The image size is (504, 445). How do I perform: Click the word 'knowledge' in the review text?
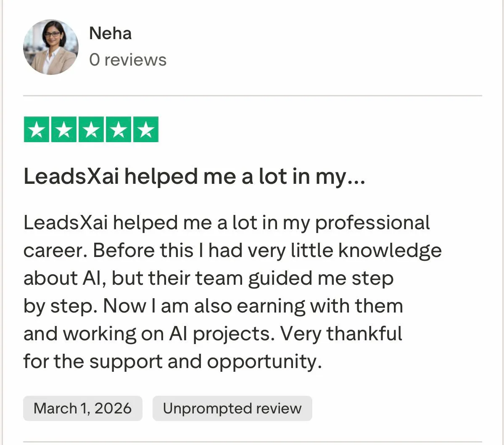tap(390, 251)
